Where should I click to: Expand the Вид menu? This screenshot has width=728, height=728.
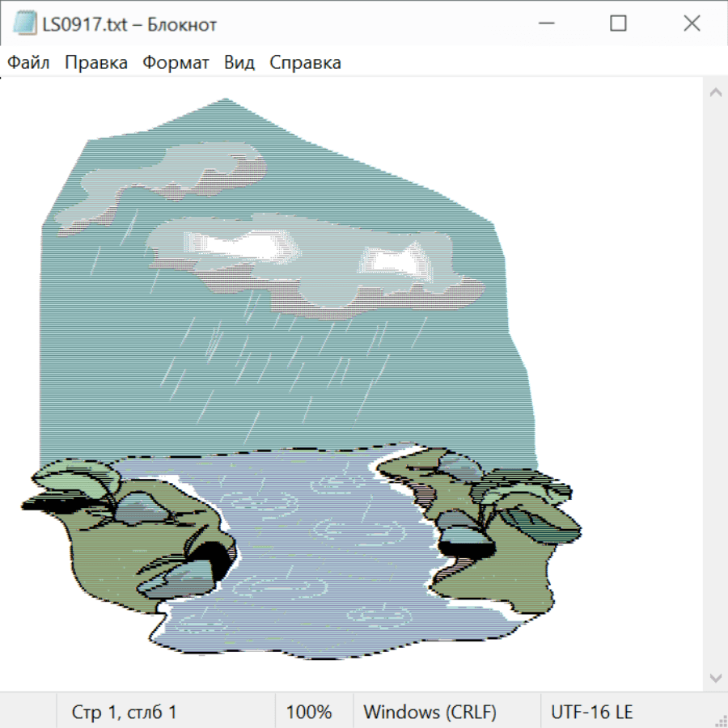tap(239, 63)
